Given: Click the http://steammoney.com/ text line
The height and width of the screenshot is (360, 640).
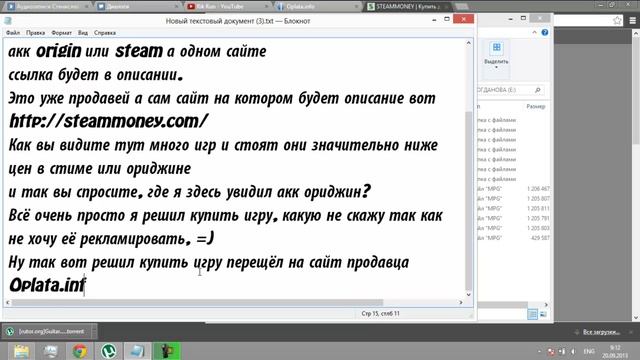Looking at the screenshot, I should click(x=108, y=121).
